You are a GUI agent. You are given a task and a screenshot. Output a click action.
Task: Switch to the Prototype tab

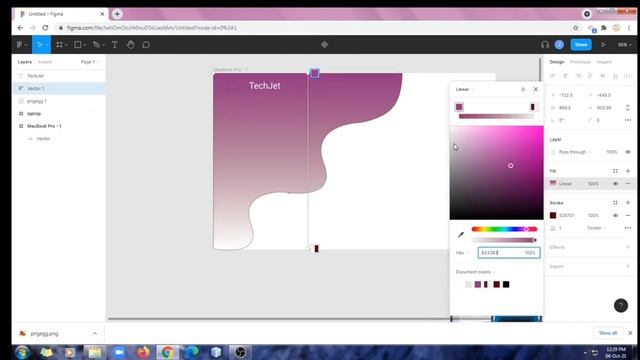click(x=580, y=62)
